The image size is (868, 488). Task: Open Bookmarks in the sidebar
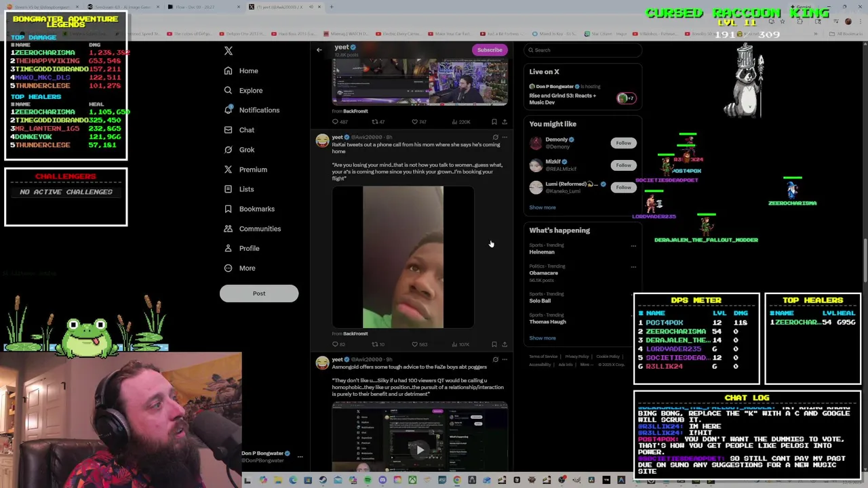[x=250, y=209]
